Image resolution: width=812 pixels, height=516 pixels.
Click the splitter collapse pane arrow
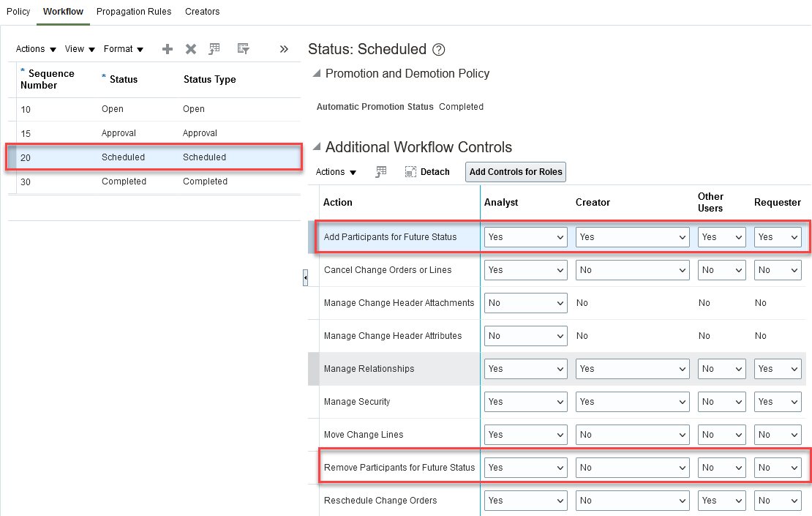coord(306,277)
